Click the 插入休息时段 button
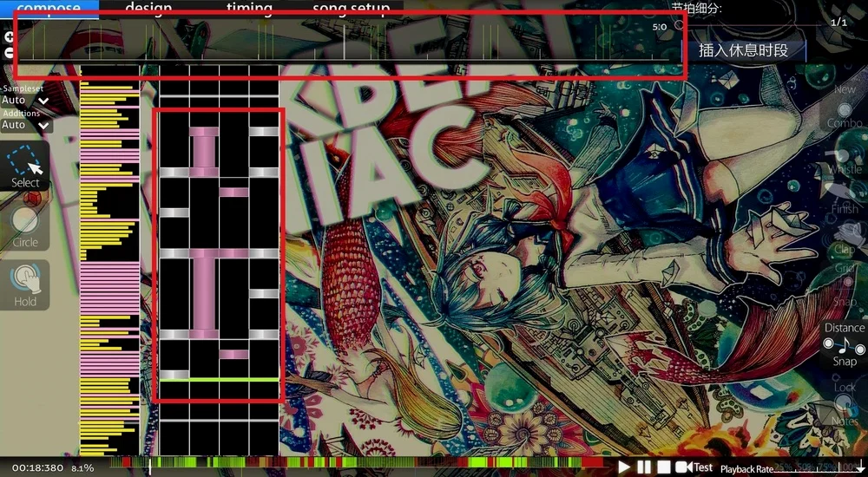868x477 pixels. coord(743,51)
